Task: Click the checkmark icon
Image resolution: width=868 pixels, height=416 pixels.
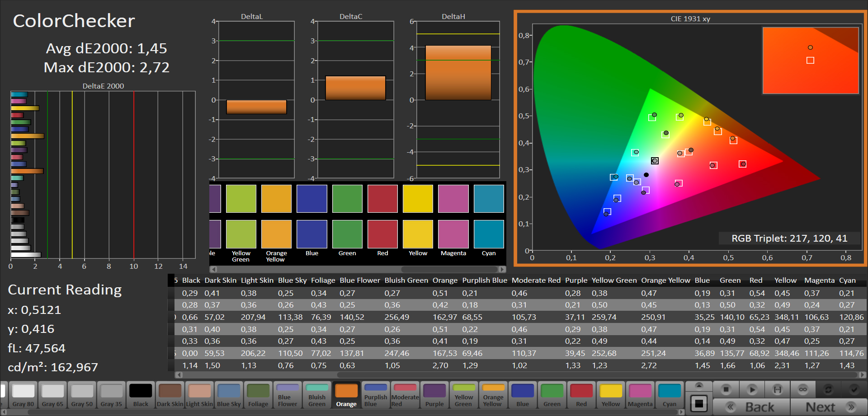Action: coord(854,389)
